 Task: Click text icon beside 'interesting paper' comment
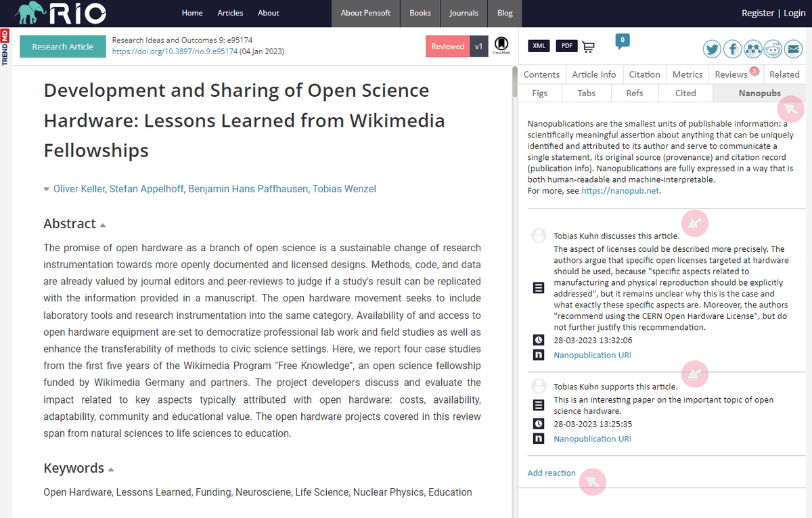[x=539, y=405]
